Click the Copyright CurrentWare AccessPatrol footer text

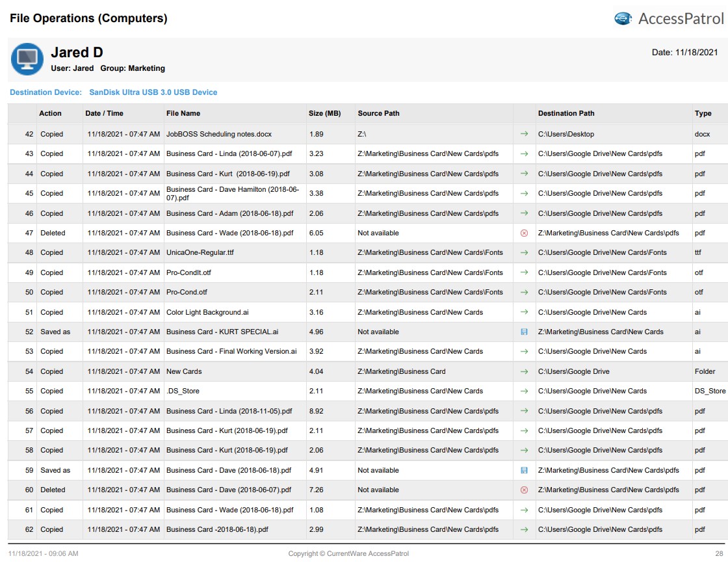coord(348,553)
